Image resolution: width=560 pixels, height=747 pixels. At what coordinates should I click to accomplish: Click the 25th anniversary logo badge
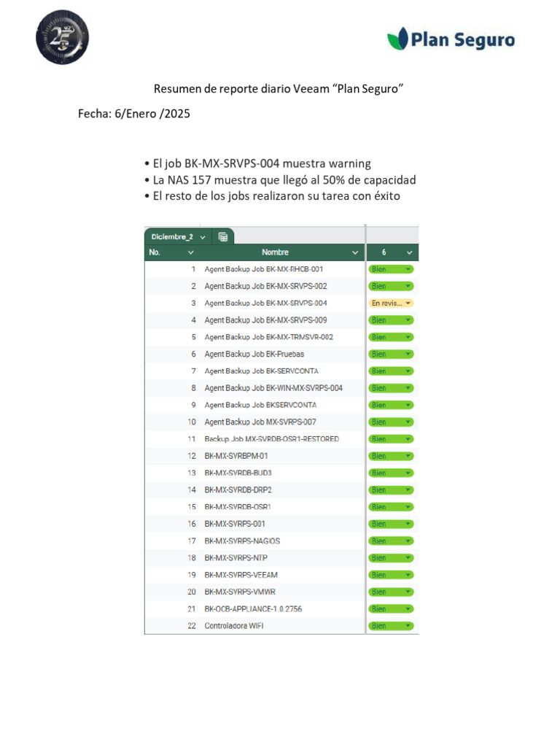coord(62,38)
